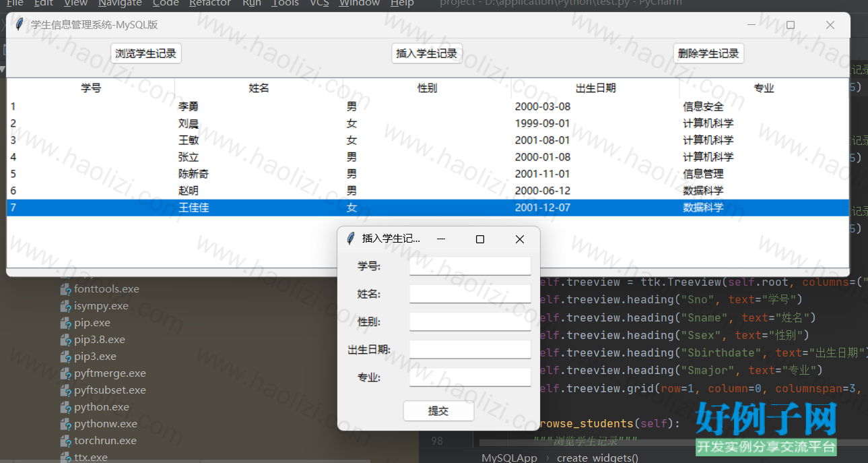
Task: Focus the 出生日期 input field
Action: (470, 350)
